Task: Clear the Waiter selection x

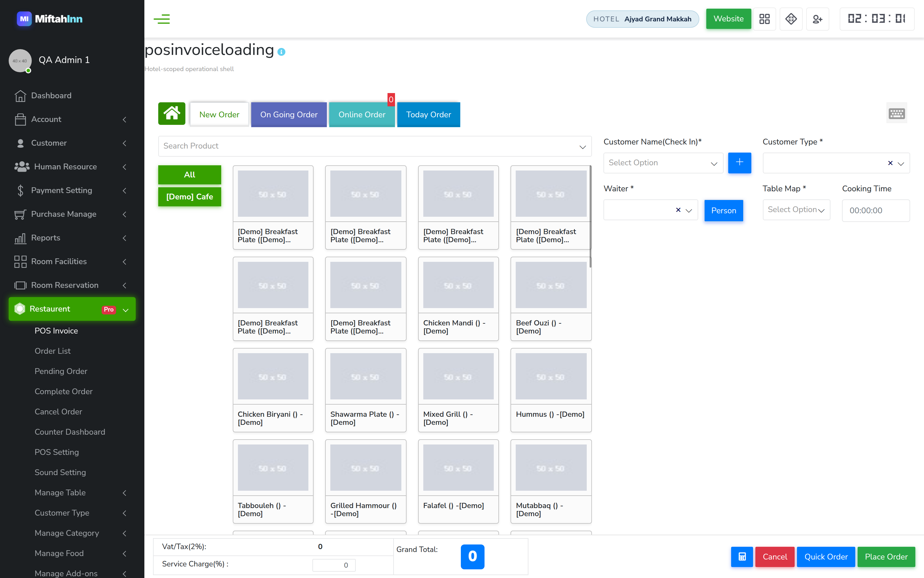Action: pos(678,210)
